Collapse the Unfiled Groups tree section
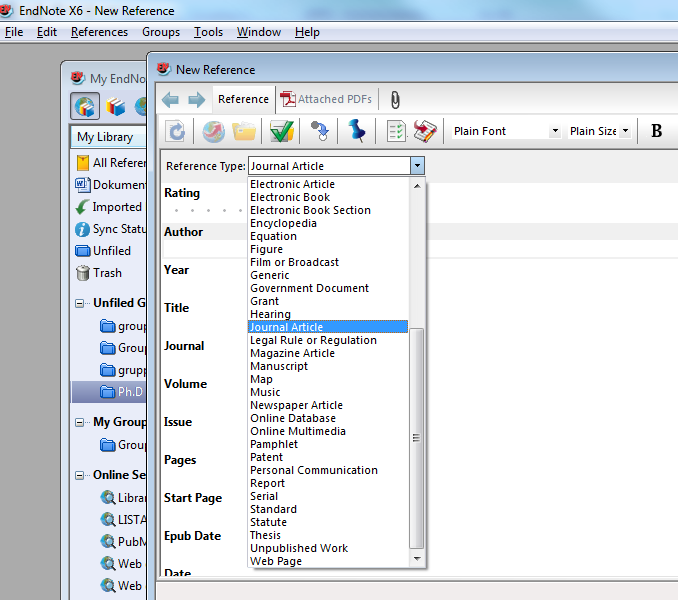This screenshot has height=600, width=678. [80, 303]
